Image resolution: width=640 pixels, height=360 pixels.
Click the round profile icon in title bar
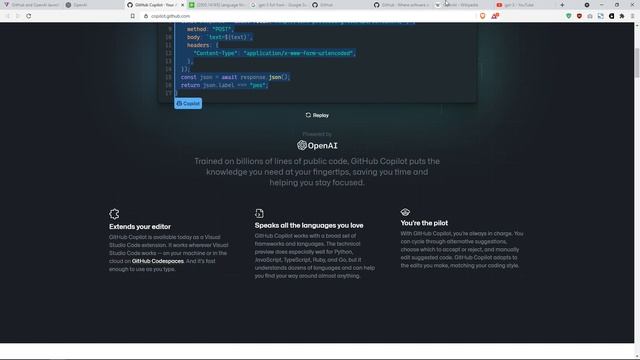click(x=587, y=5)
